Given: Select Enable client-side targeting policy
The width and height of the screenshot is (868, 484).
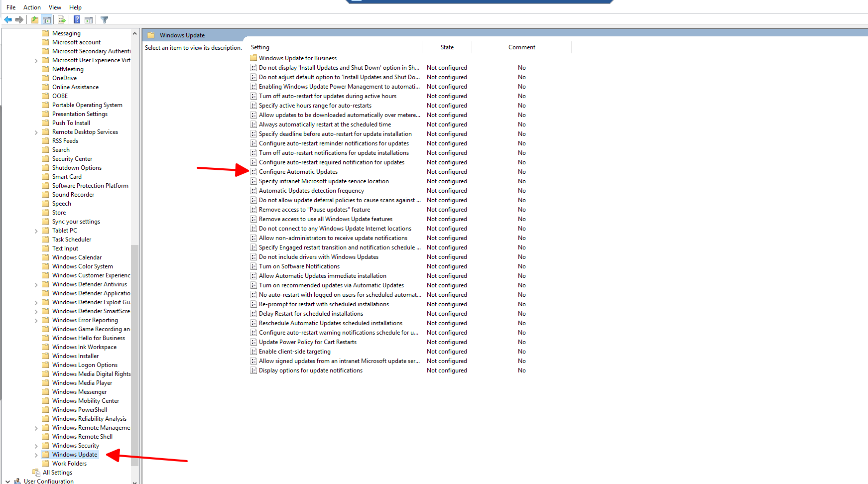Looking at the screenshot, I should tap(294, 352).
